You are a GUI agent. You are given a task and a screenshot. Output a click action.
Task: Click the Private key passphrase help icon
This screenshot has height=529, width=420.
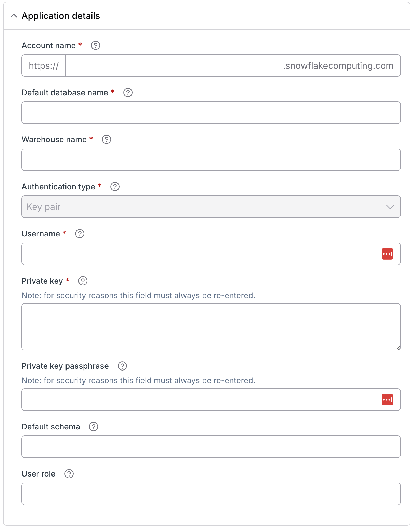(122, 366)
